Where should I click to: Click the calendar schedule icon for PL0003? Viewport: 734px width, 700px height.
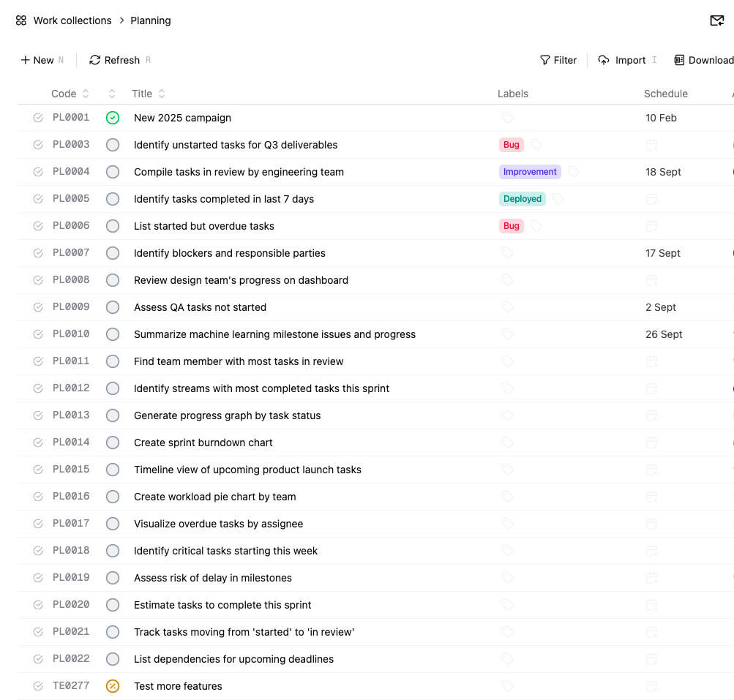pos(651,145)
